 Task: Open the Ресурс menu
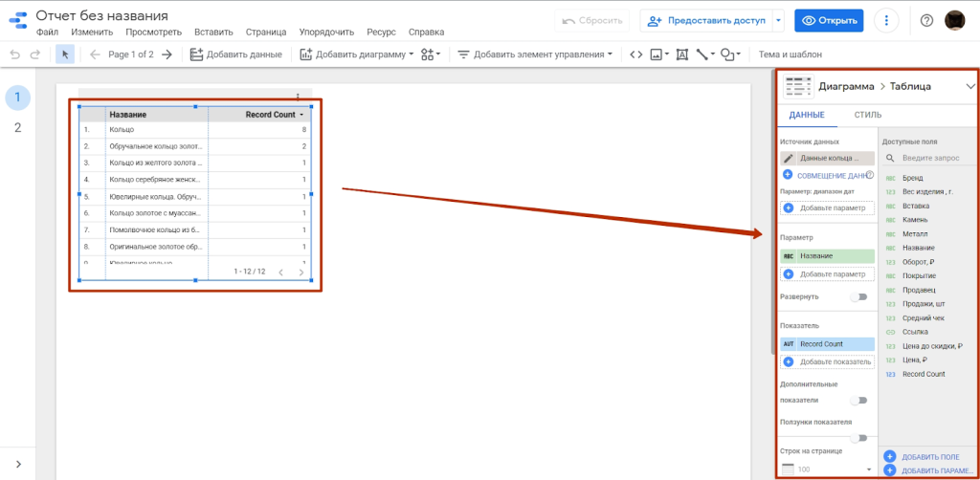(353, 33)
